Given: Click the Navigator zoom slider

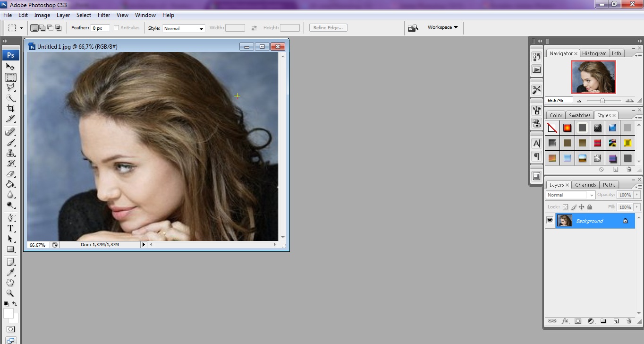Looking at the screenshot, I should pos(602,101).
